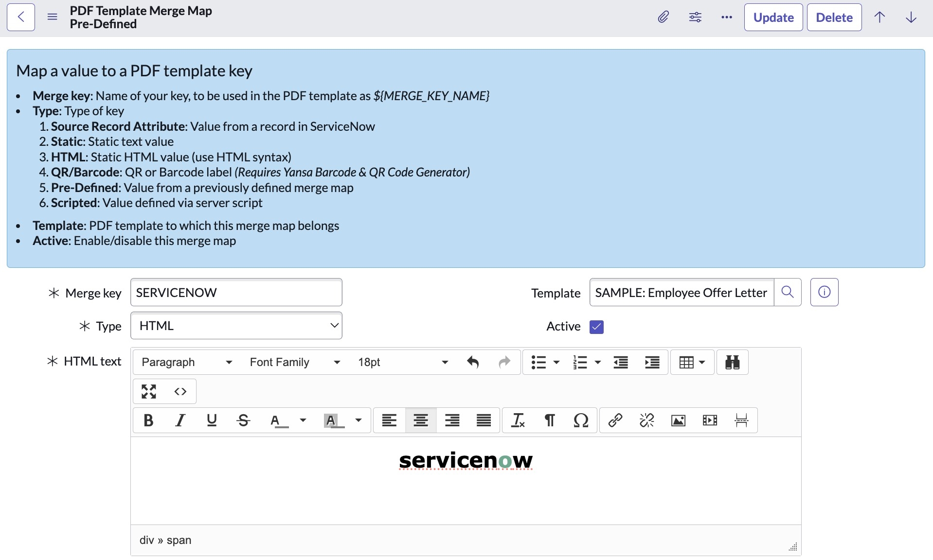Uncheck the Active checkbox

[596, 327]
